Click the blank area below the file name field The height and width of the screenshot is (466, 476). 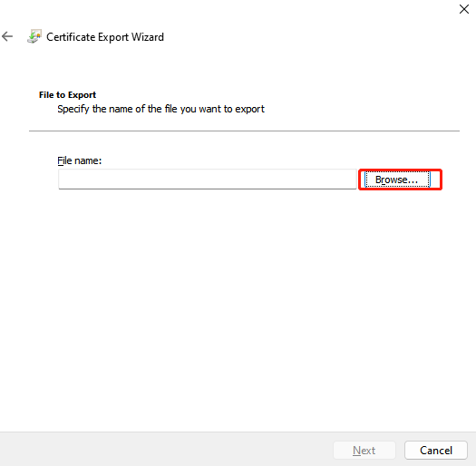point(238,304)
